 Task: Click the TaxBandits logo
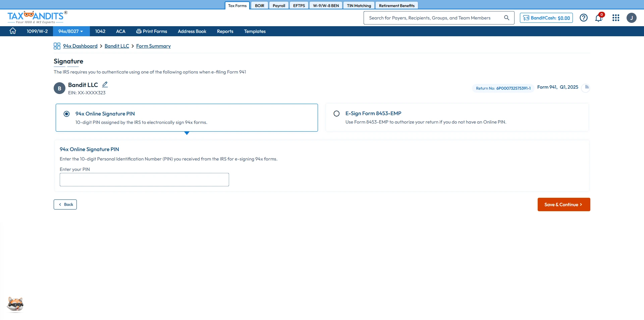(x=37, y=17)
